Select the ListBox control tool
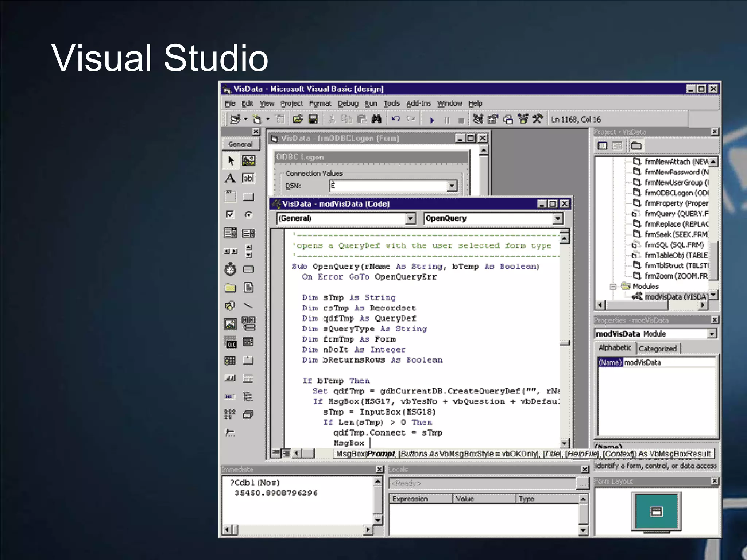Viewport: 747px width, 560px height. click(x=248, y=233)
